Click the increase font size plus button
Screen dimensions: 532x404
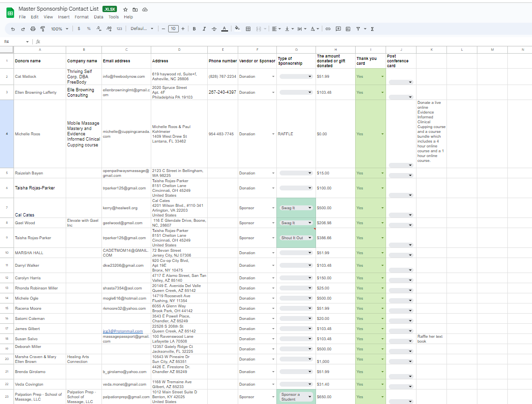pyautogui.click(x=183, y=29)
